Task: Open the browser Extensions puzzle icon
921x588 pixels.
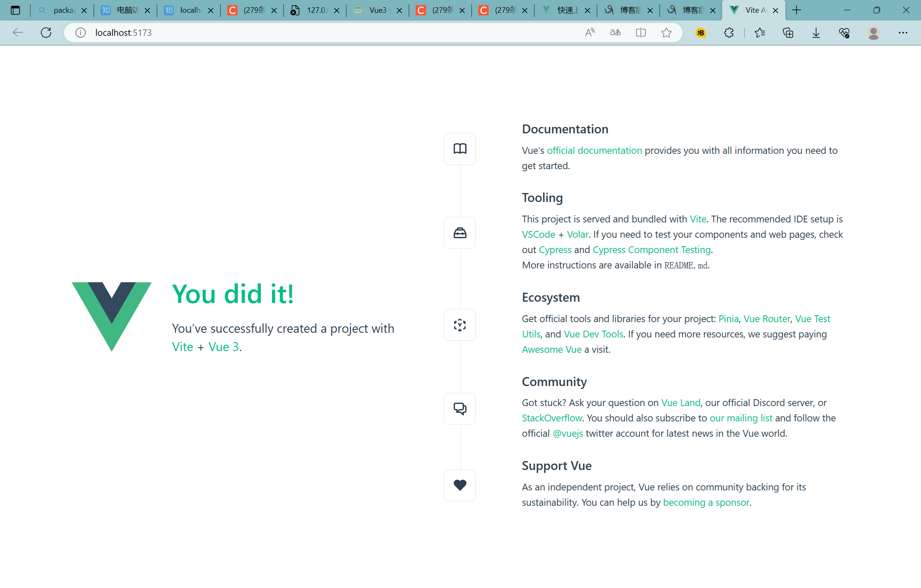Action: pyautogui.click(x=729, y=33)
